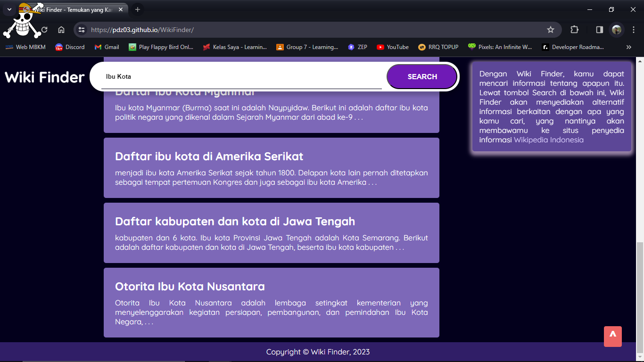
Task: Expand the hidden bookmarks overflow chevron
Action: click(628, 47)
